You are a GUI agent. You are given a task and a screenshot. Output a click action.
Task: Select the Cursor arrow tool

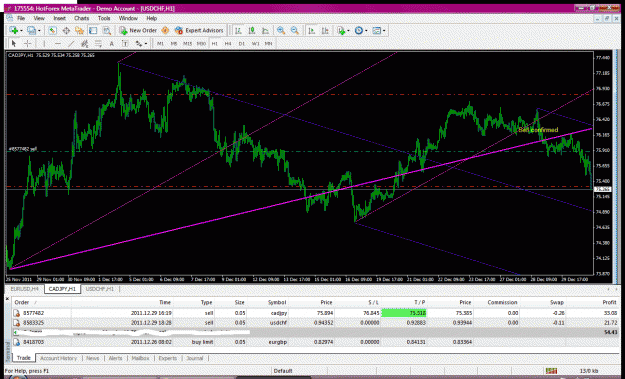coord(14,43)
